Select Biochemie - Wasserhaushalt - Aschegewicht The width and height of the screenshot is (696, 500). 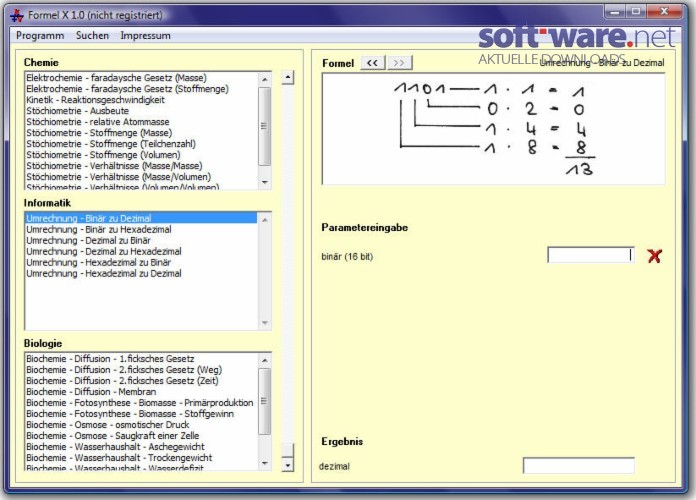[141, 447]
